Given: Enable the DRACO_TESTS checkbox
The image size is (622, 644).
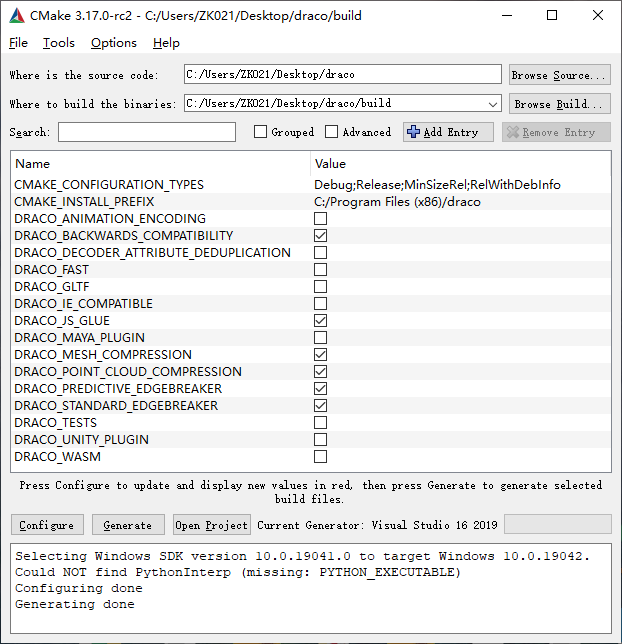Looking at the screenshot, I should (320, 423).
